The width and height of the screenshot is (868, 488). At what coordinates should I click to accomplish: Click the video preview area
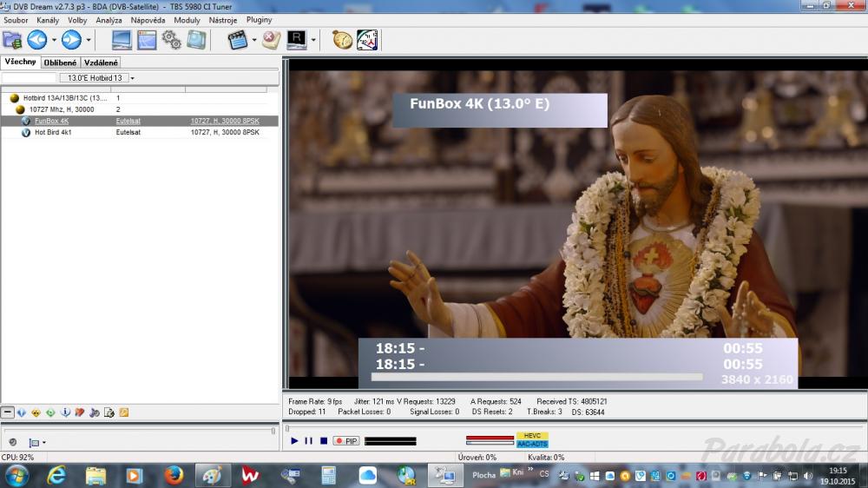point(578,224)
